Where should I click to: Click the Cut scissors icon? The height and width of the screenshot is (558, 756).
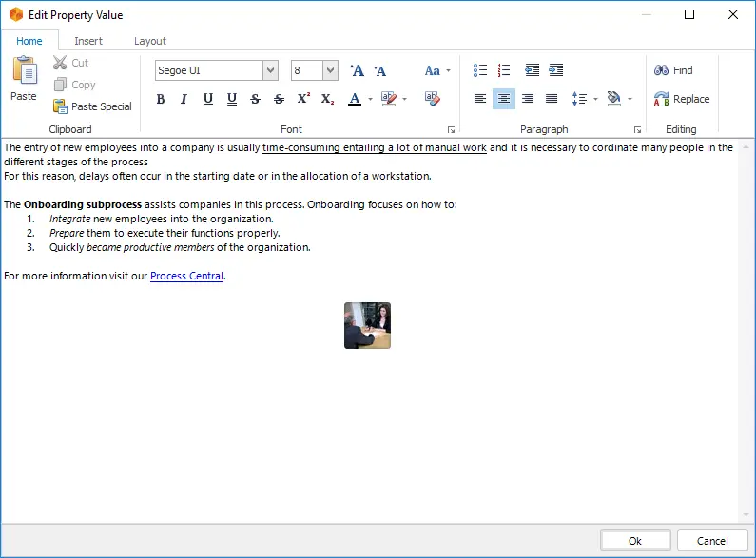[x=60, y=63]
